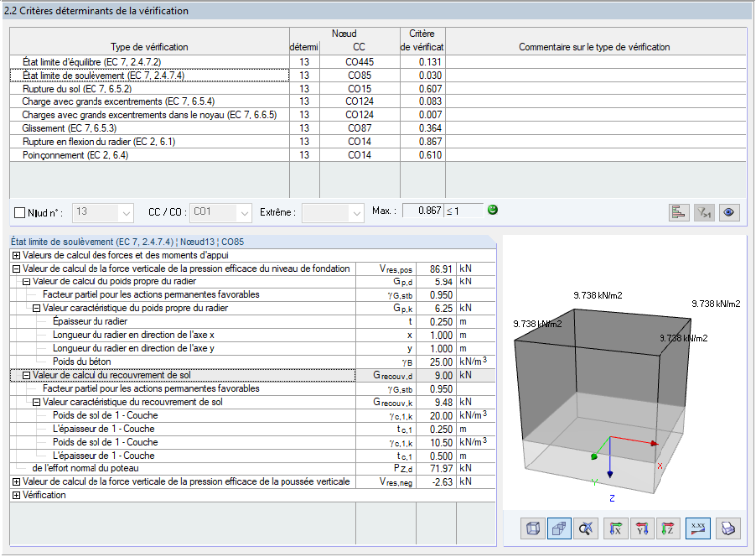Screen dimensions: 756x557
Task: Set view in Z direction icon
Action: point(668,528)
